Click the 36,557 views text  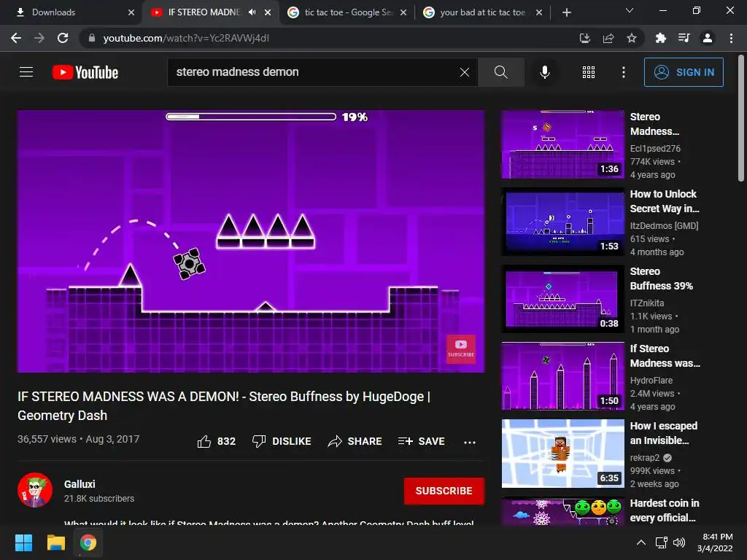tap(47, 439)
